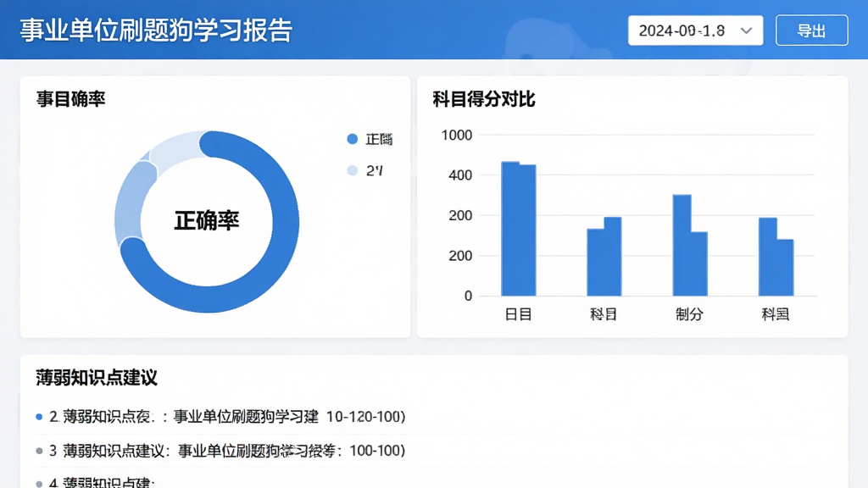Click the 薄弱知识点建议 section heading
The image size is (868, 488).
click(97, 378)
